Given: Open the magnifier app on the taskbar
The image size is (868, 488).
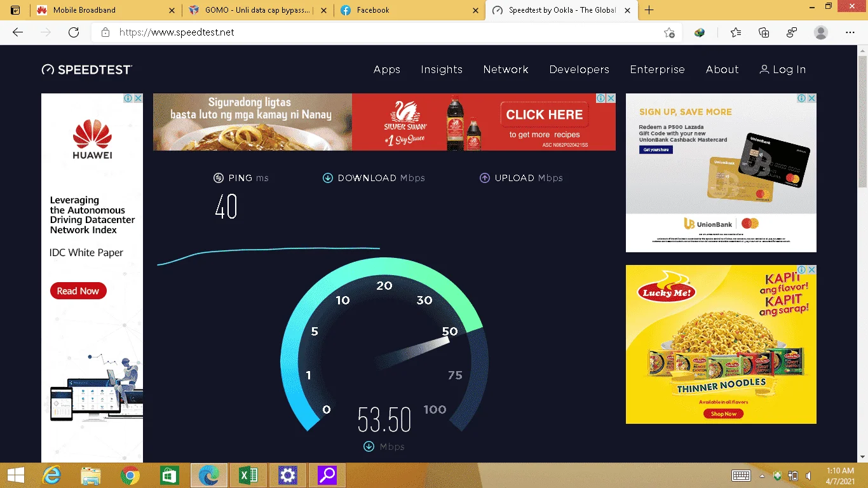Looking at the screenshot, I should (x=327, y=475).
